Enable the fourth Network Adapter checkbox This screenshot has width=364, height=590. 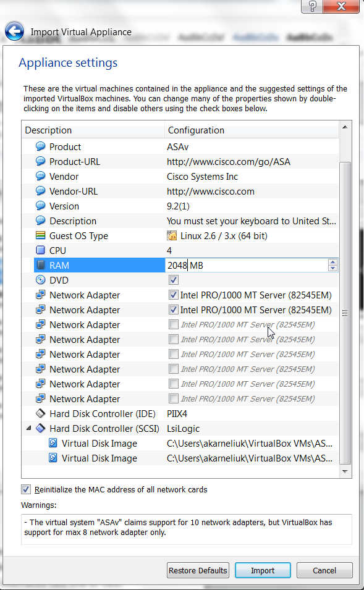174,339
